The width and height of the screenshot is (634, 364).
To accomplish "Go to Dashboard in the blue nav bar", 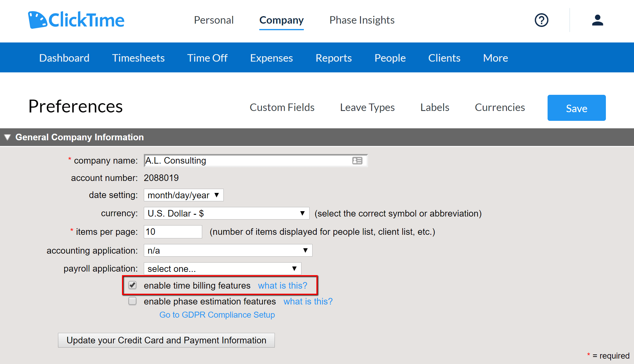I will [64, 58].
